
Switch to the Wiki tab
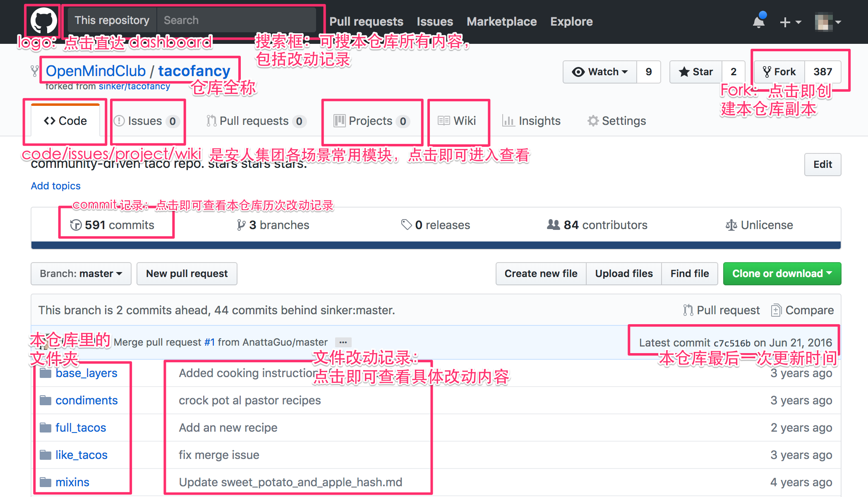click(457, 121)
